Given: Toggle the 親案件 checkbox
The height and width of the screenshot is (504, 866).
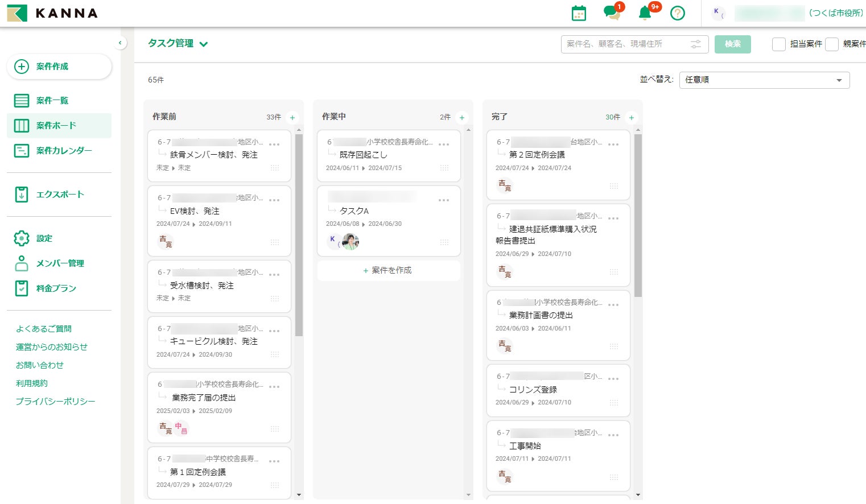Looking at the screenshot, I should pos(832,44).
